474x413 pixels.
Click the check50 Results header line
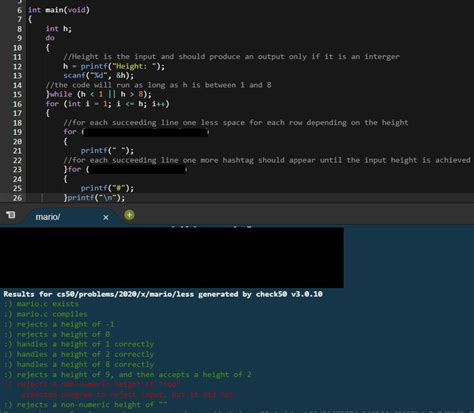pyautogui.click(x=163, y=294)
